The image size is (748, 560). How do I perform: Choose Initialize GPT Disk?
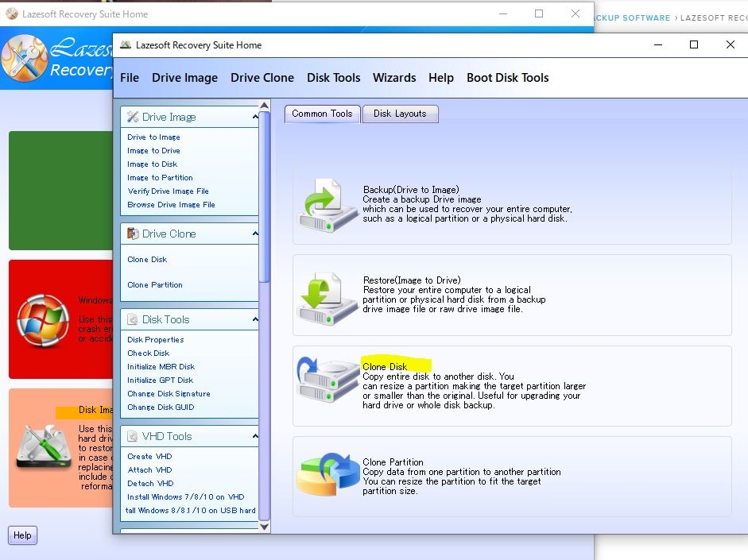(x=160, y=380)
